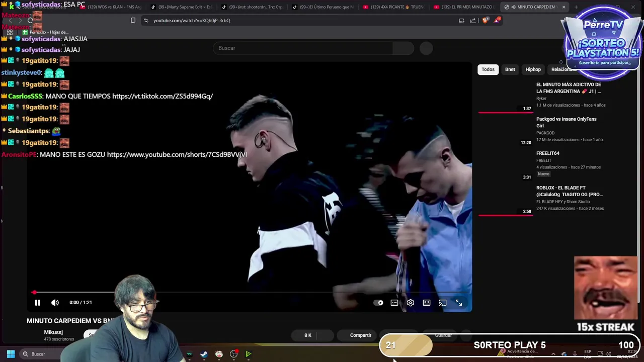Viewport: 644px width, 362px height.
Task: Open Steam from the taskbar
Action: click(x=204, y=354)
